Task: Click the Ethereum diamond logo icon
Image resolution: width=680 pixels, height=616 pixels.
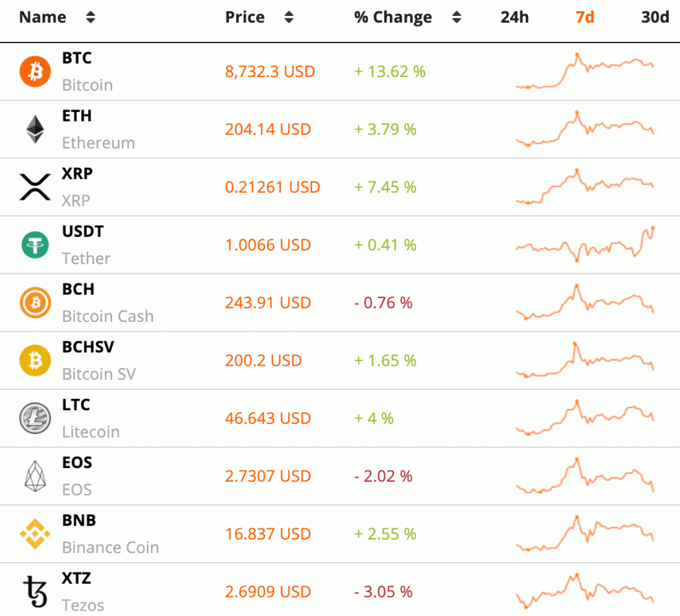Action: click(x=35, y=129)
